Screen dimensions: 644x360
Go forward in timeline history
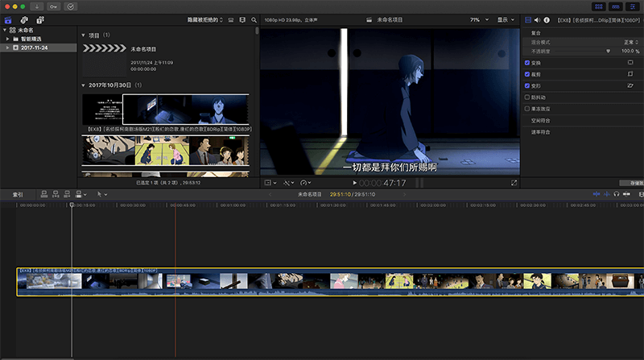pyautogui.click(x=404, y=194)
